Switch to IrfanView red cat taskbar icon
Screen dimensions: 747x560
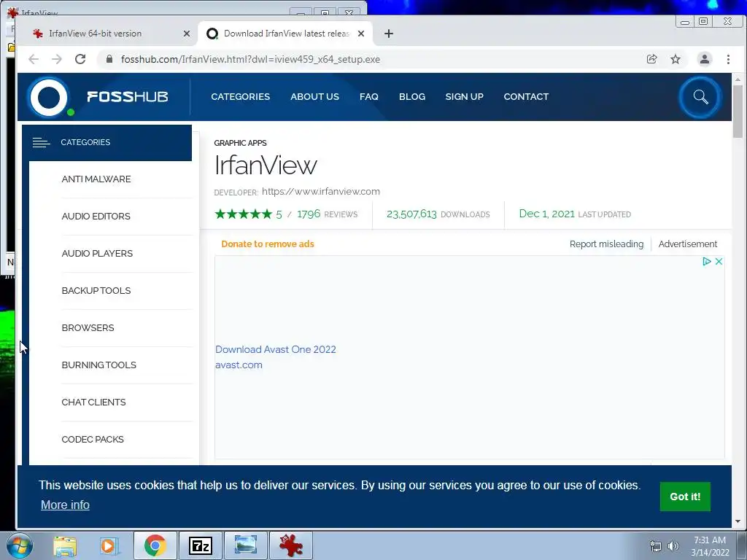[291, 545]
